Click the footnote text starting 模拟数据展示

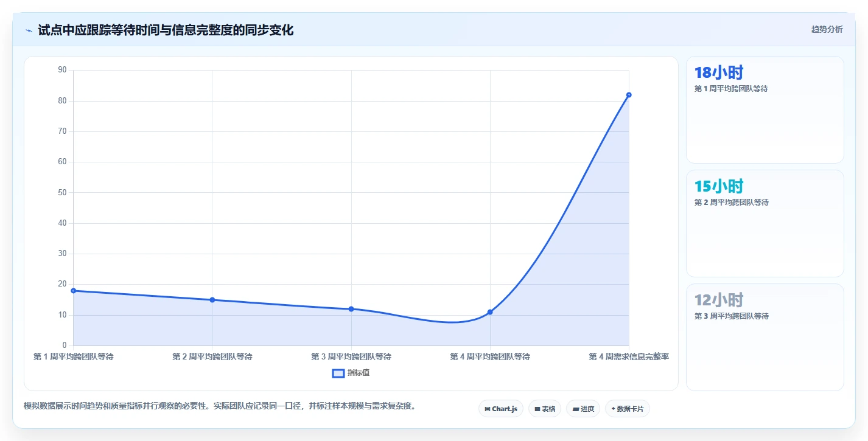click(x=220, y=406)
